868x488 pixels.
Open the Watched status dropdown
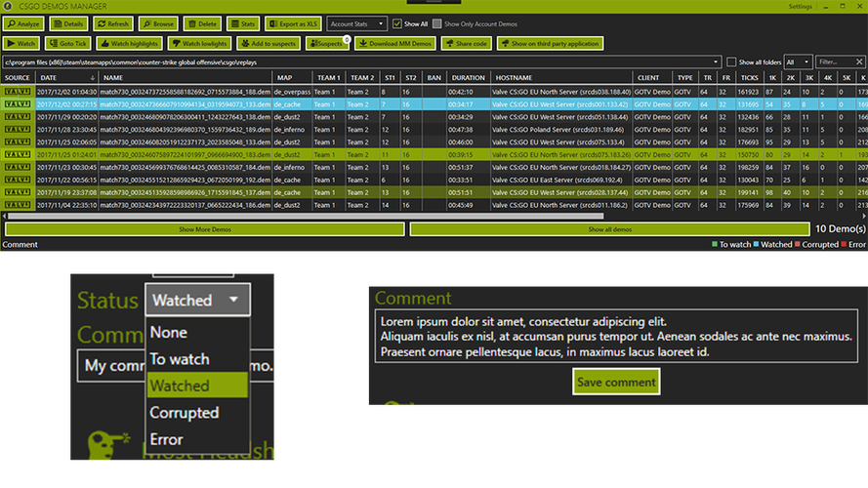pos(197,300)
